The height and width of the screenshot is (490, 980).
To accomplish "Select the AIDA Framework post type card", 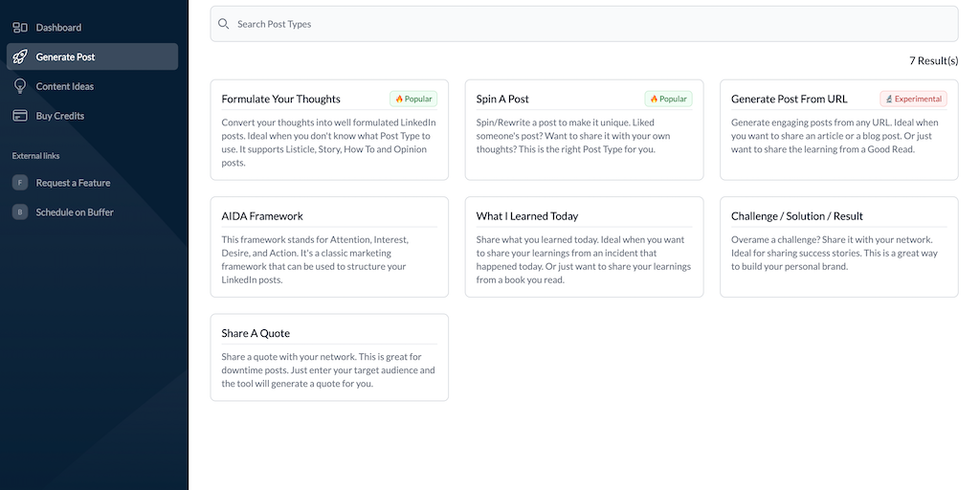I will [x=329, y=247].
